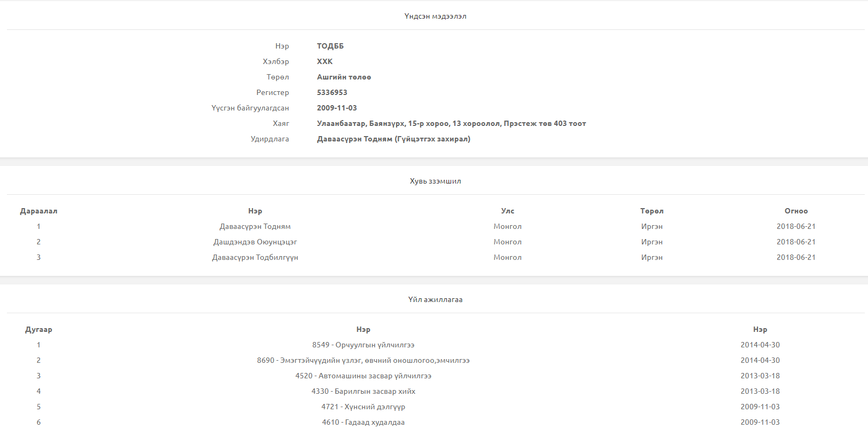Select shareholder Дашдэндэв Оюунцэцэг
The image size is (868, 429).
click(x=255, y=242)
